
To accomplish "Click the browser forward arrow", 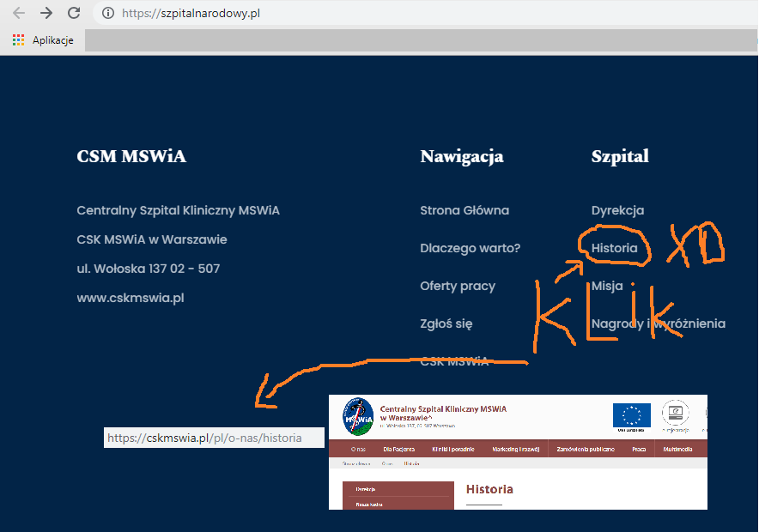I will tap(46, 13).
